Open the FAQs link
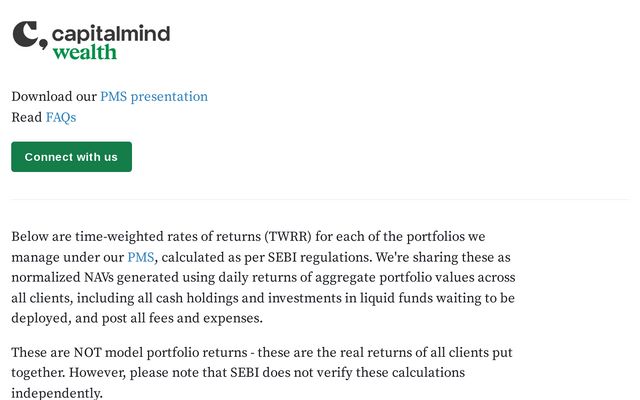Image resolution: width=640 pixels, height=400 pixels. click(x=61, y=117)
